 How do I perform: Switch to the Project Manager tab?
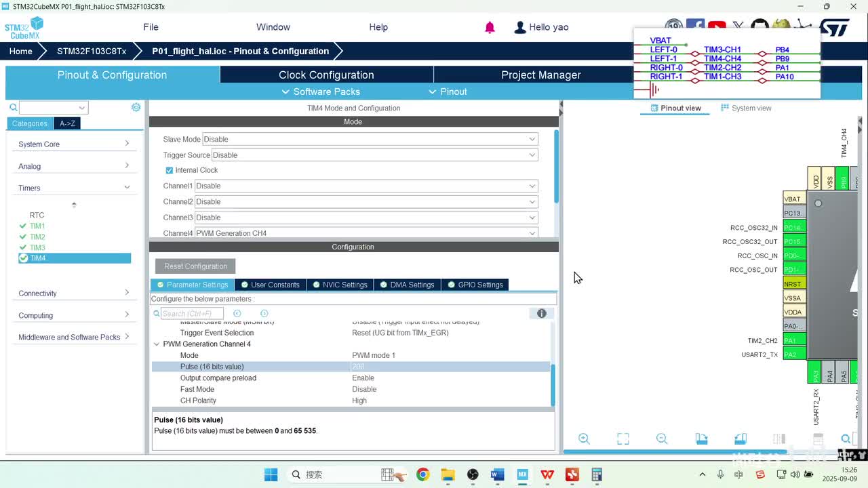(540, 75)
